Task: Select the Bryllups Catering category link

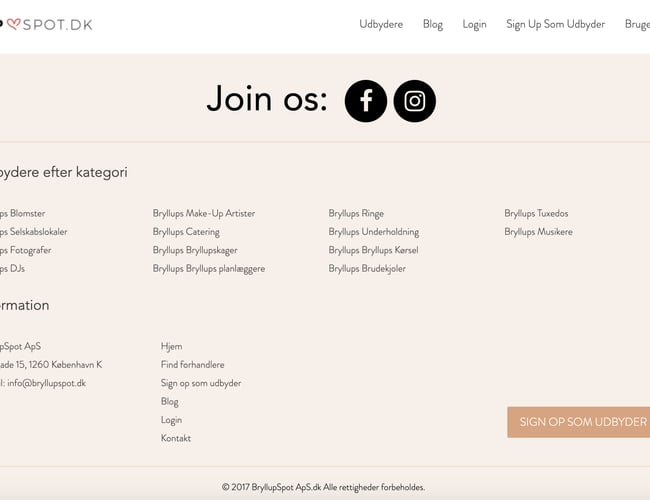Action: tap(186, 232)
